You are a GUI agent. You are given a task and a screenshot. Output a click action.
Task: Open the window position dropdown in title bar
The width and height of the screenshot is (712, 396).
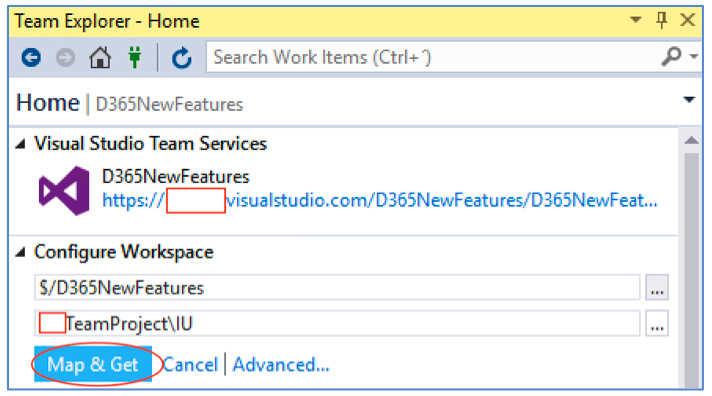coord(636,20)
